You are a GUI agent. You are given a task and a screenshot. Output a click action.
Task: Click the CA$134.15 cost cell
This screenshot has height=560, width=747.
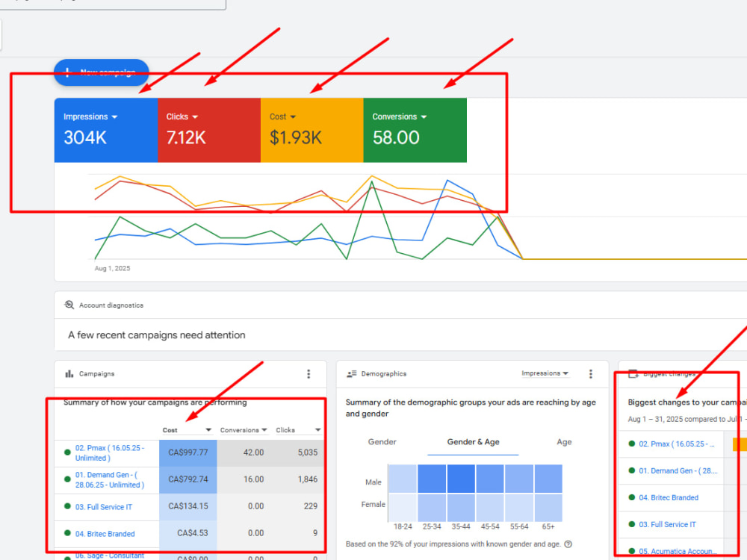click(188, 506)
